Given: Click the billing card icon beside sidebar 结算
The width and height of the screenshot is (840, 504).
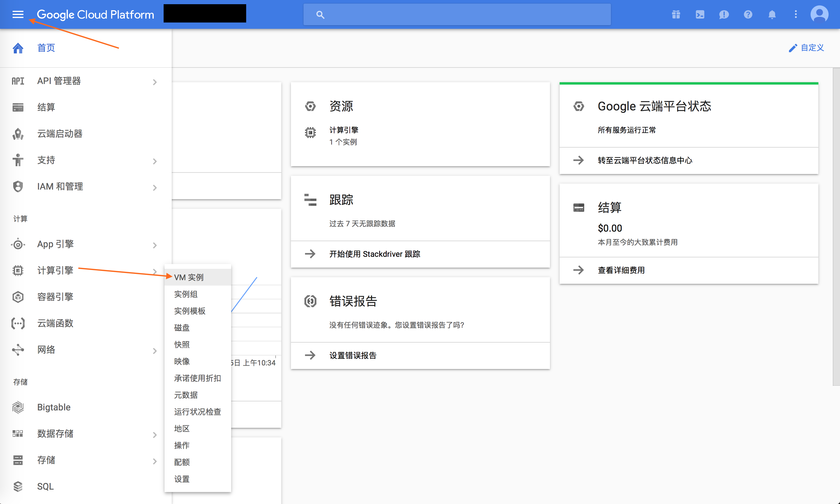Looking at the screenshot, I should [x=18, y=107].
